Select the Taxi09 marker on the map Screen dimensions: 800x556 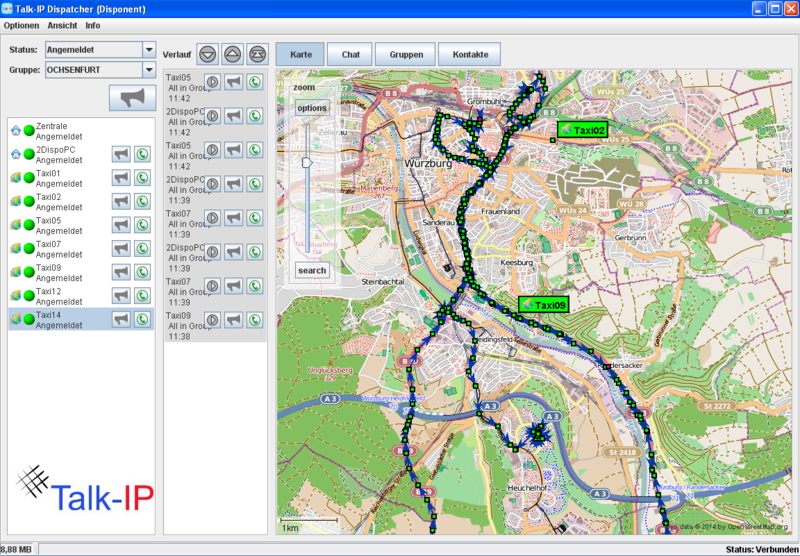pyautogui.click(x=544, y=305)
